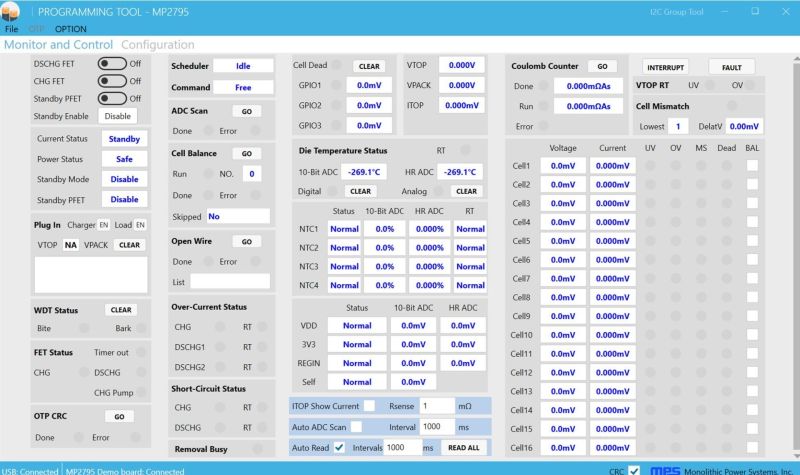Click the Removal Busy indicator light

tap(258, 449)
